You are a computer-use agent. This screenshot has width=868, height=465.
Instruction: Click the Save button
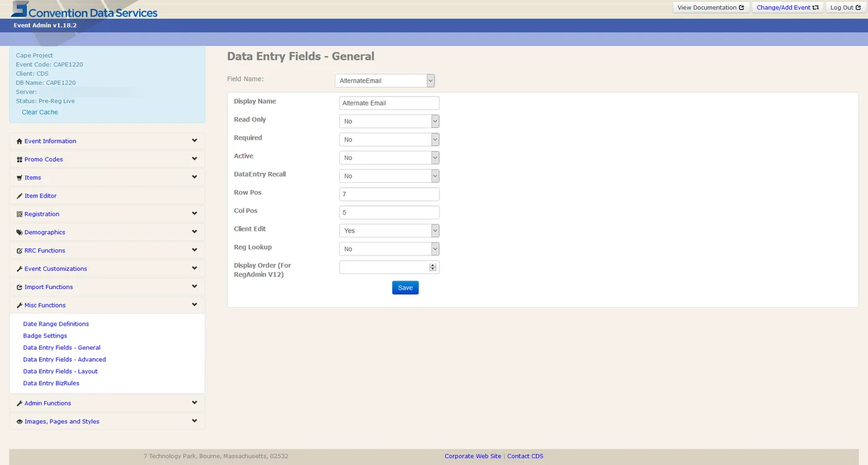click(405, 288)
